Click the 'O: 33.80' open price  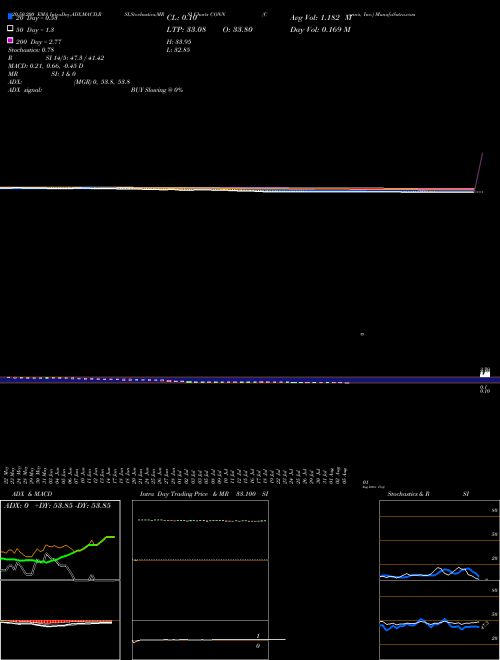click(x=237, y=29)
